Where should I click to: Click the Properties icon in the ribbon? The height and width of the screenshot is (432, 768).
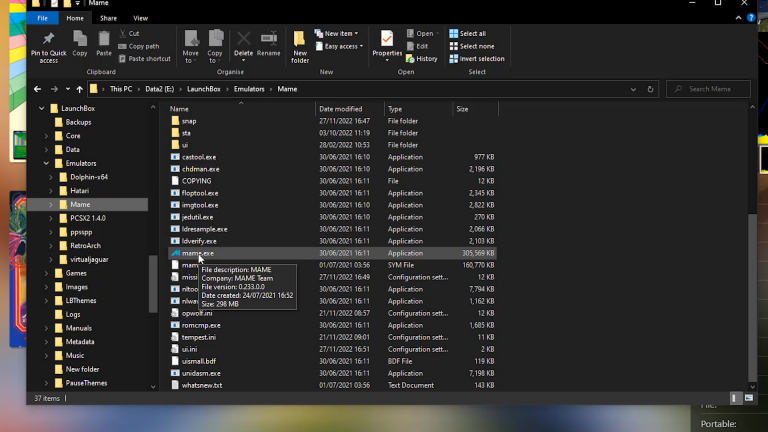tap(387, 40)
